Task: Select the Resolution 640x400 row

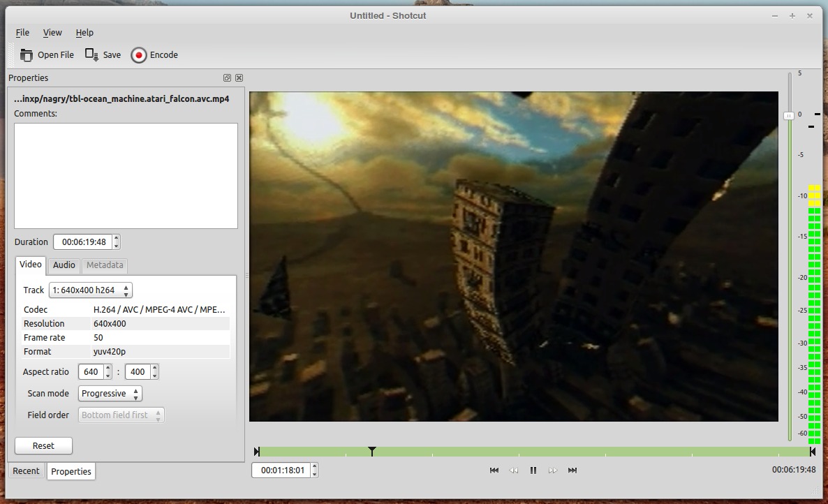Action: (x=126, y=324)
